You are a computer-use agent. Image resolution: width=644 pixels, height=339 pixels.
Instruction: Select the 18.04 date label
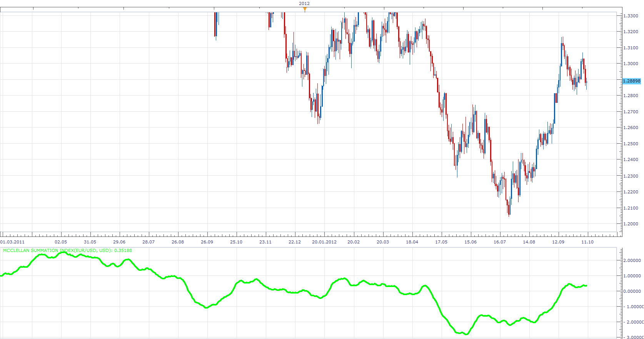pos(412,242)
